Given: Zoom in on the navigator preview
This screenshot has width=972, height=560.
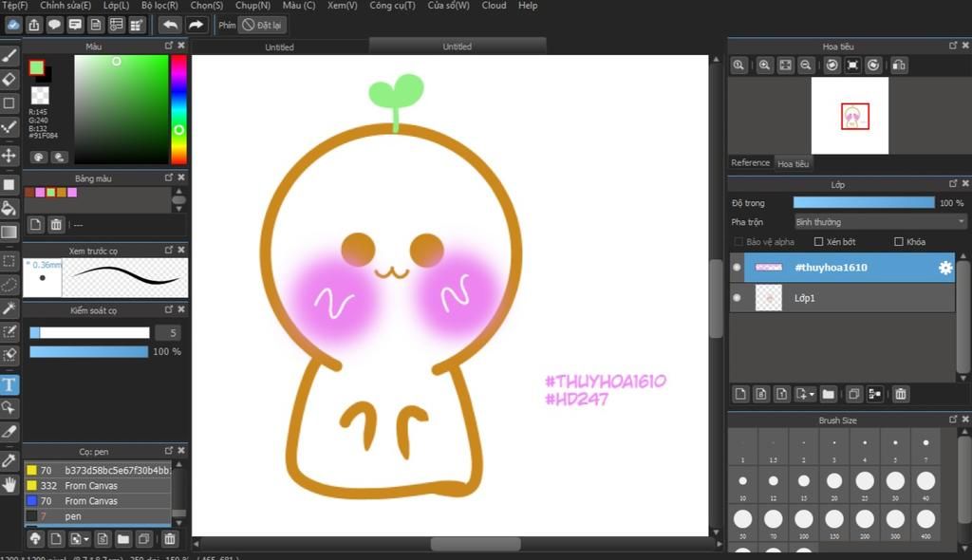Looking at the screenshot, I should [764, 65].
